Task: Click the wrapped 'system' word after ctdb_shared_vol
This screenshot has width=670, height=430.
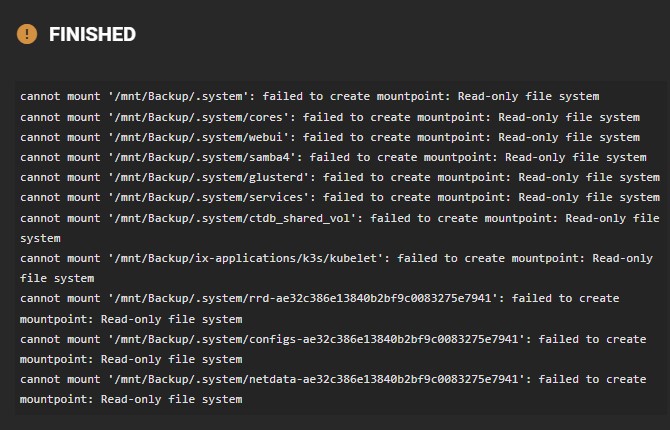Action: 40,239
